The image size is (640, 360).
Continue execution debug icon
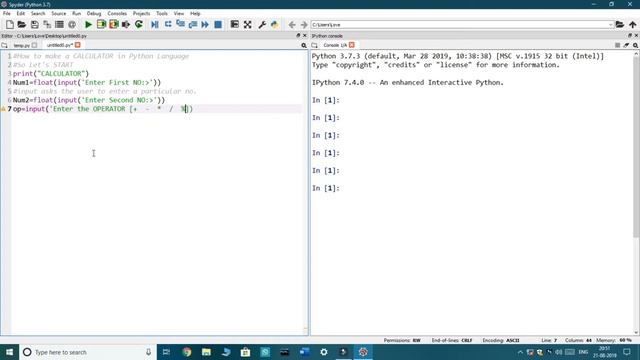coord(205,24)
